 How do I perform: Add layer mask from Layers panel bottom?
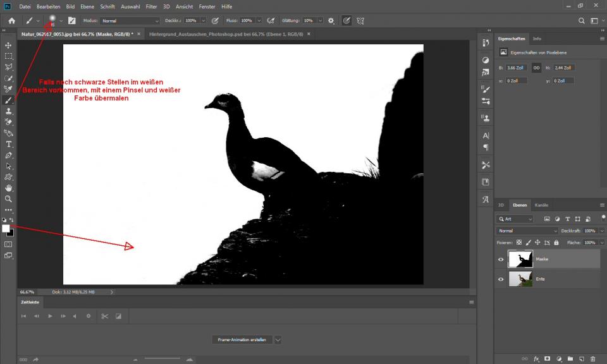point(547,359)
